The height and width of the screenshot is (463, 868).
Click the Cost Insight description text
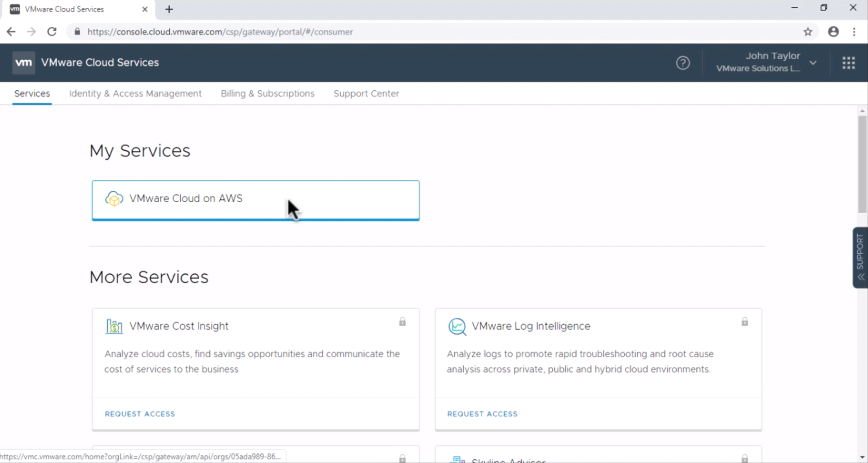pos(252,361)
